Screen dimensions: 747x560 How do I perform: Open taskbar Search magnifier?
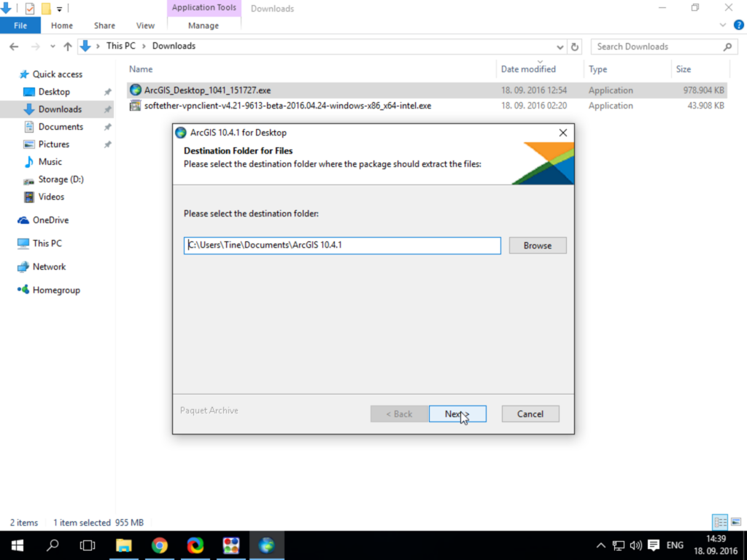tap(53, 545)
